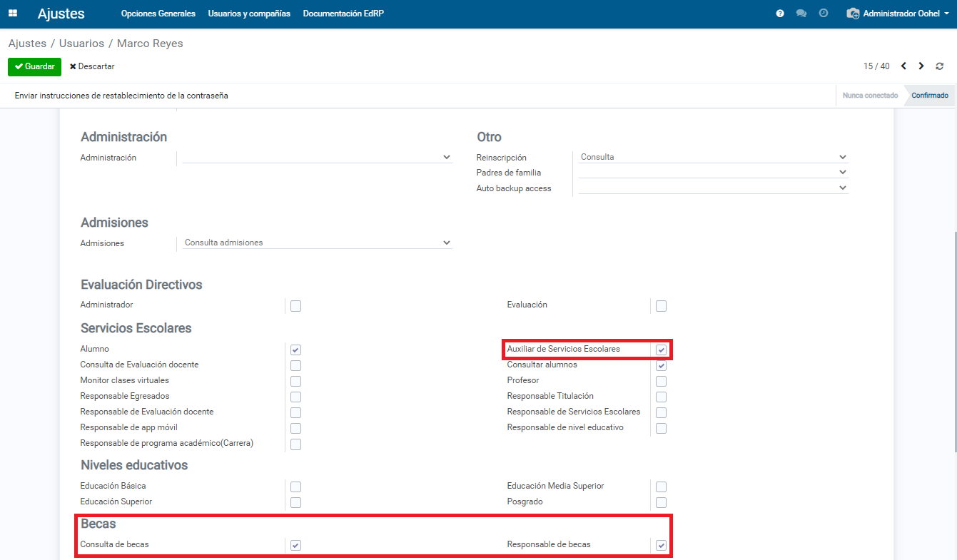Click the Descartar button
The width and height of the screenshot is (957, 560).
[92, 66]
